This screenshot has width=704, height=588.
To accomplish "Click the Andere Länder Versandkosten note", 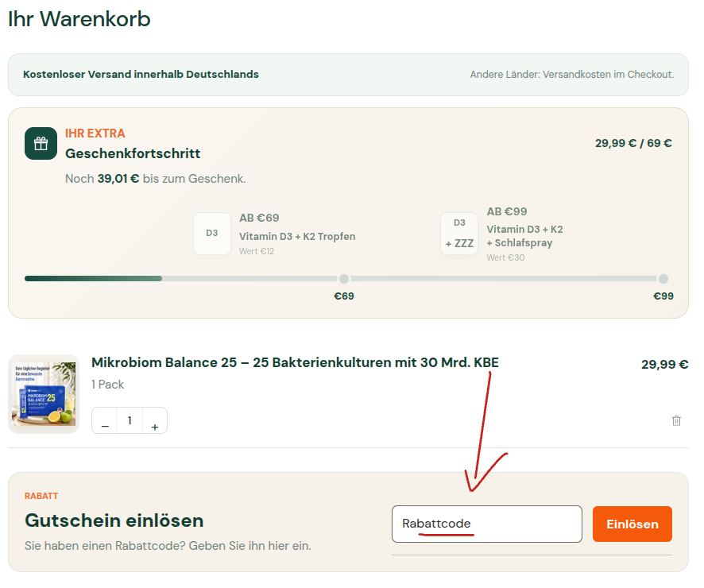I will (x=572, y=74).
